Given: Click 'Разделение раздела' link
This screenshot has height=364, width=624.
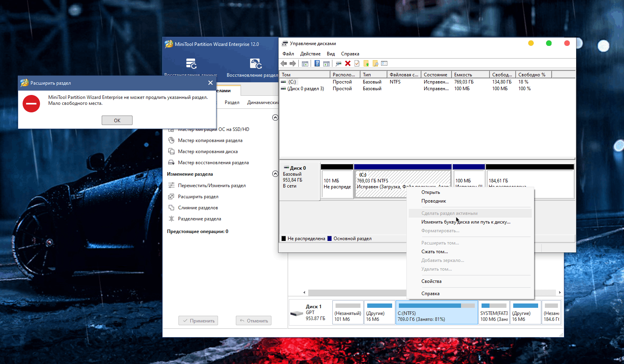Looking at the screenshot, I should pos(199,219).
